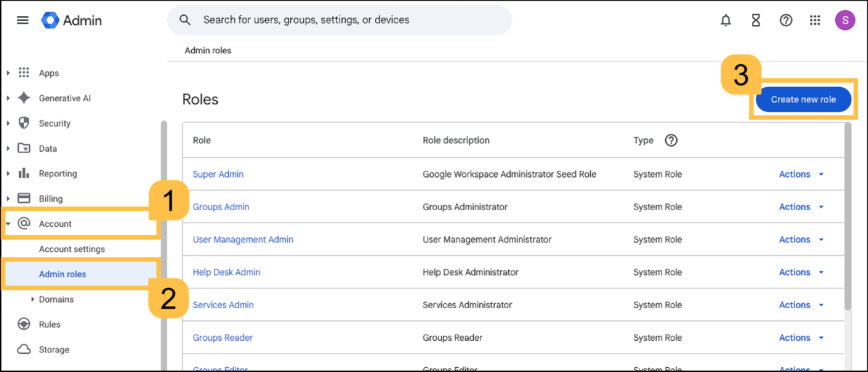Open the account avatar S
This screenshot has width=868, height=372.
[x=845, y=20]
